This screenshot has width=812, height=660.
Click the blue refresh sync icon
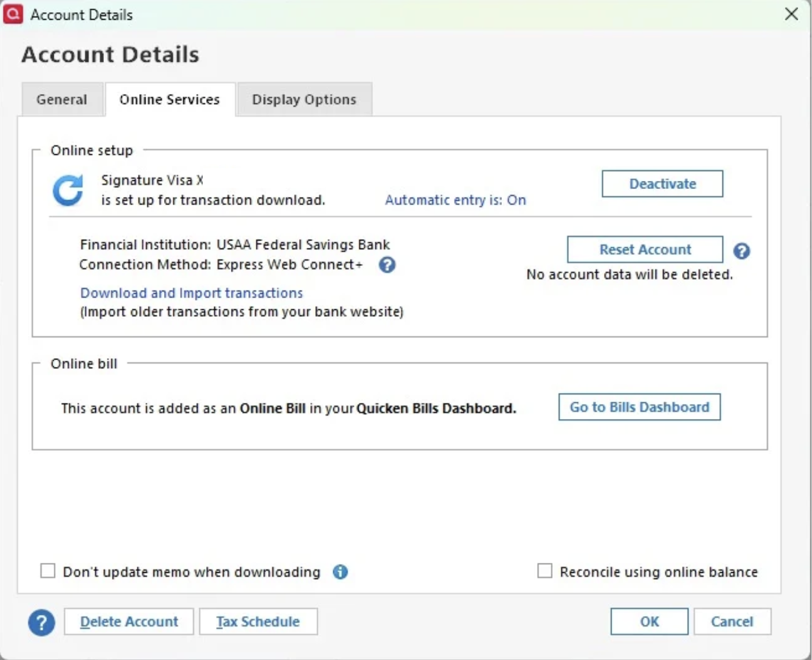click(68, 191)
